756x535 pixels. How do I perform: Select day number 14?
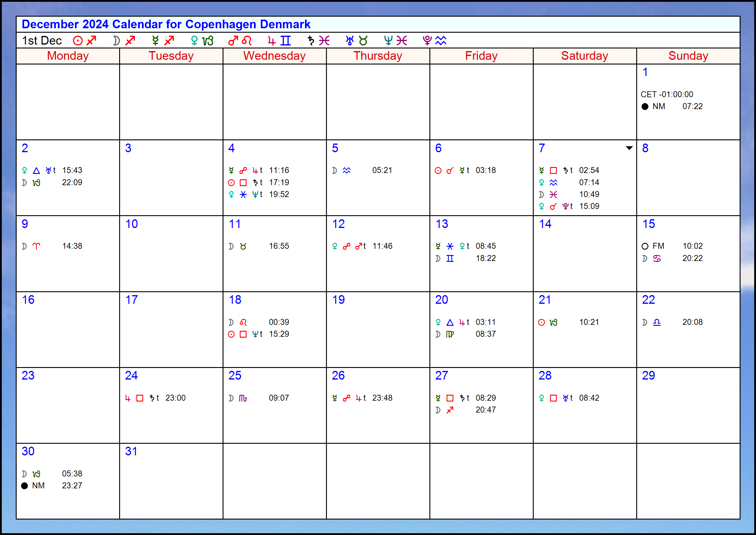545,224
